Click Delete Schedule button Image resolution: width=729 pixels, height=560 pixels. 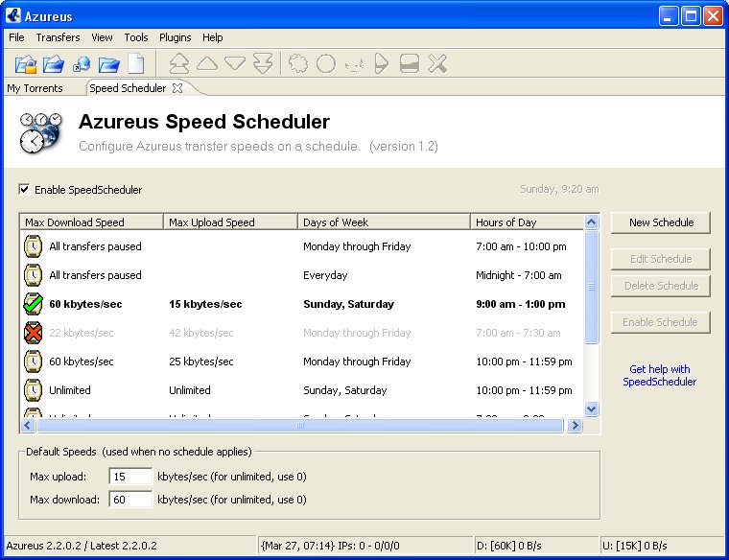(661, 286)
